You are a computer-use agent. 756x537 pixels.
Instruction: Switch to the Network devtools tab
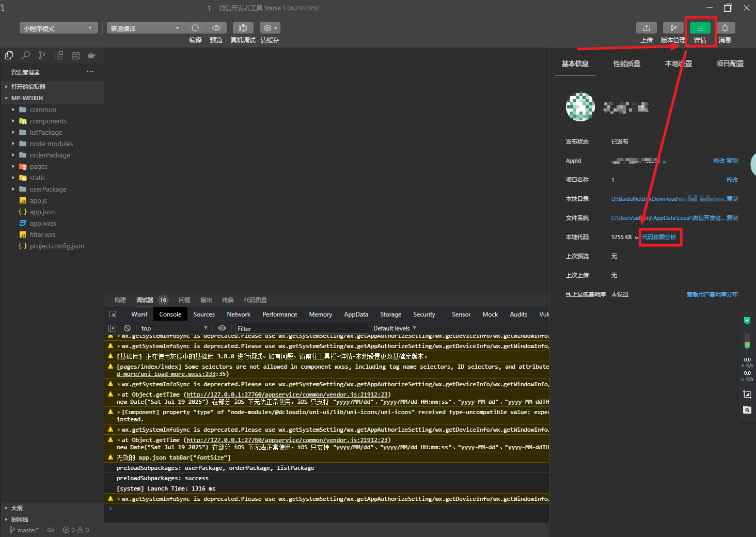[x=239, y=314]
